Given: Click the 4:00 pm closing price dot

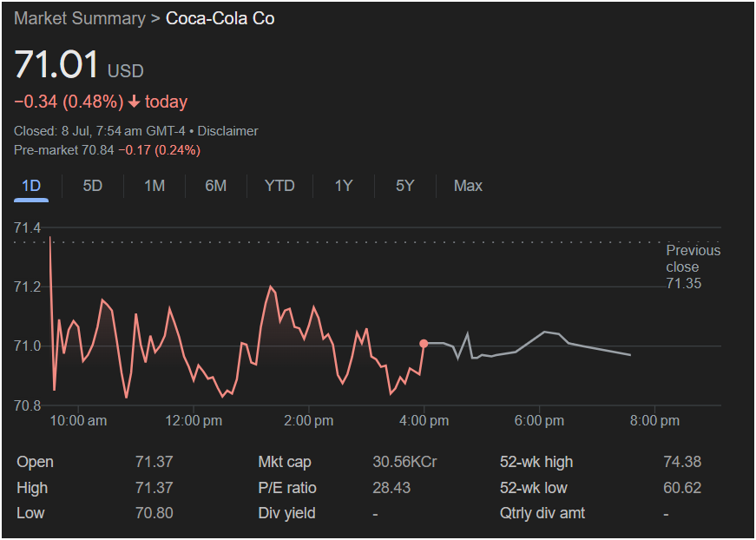Looking at the screenshot, I should 424,344.
